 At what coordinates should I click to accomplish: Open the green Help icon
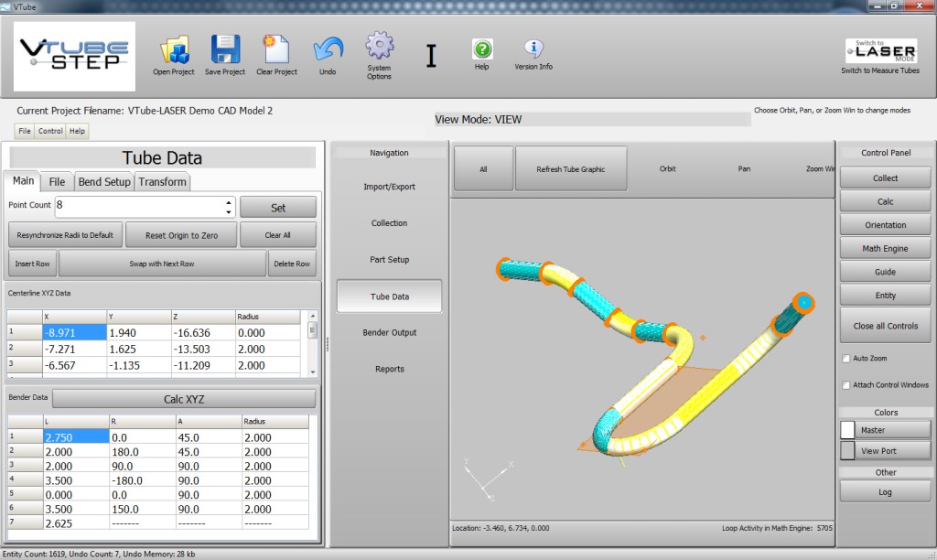(482, 49)
